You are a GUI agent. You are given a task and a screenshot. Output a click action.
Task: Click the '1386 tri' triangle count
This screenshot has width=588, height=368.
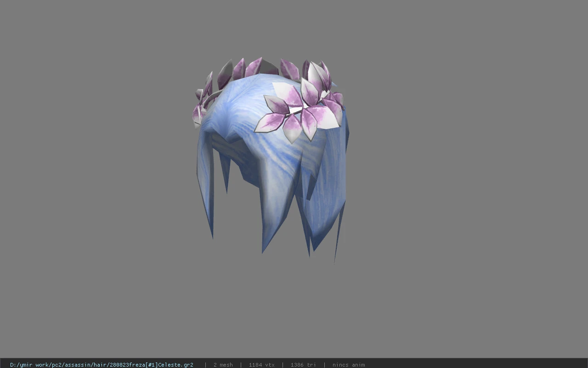pyautogui.click(x=303, y=365)
